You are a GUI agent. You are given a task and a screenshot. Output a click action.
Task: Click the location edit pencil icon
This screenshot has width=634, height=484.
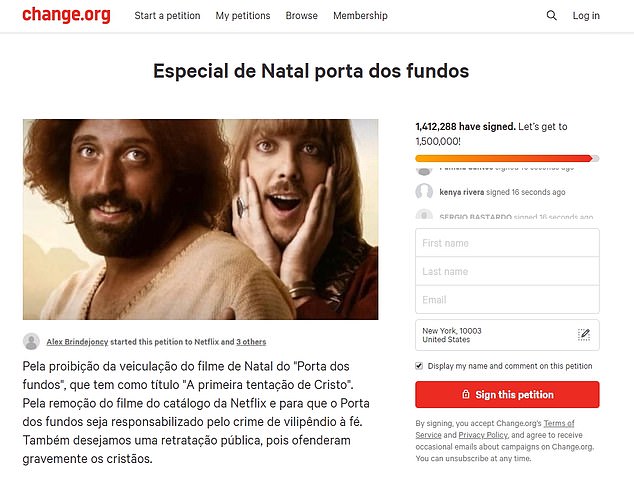583,335
